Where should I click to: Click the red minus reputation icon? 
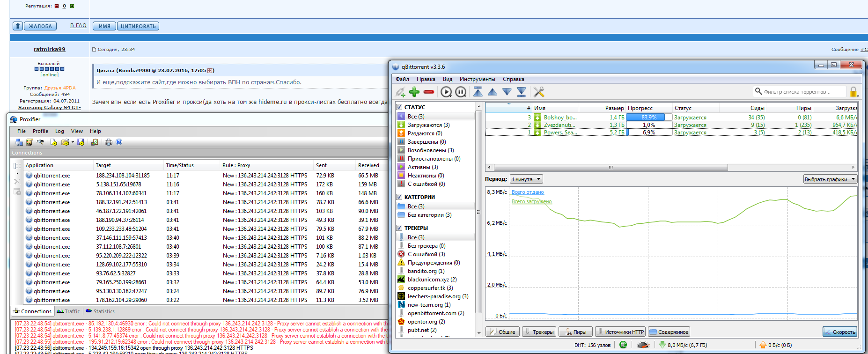57,6
